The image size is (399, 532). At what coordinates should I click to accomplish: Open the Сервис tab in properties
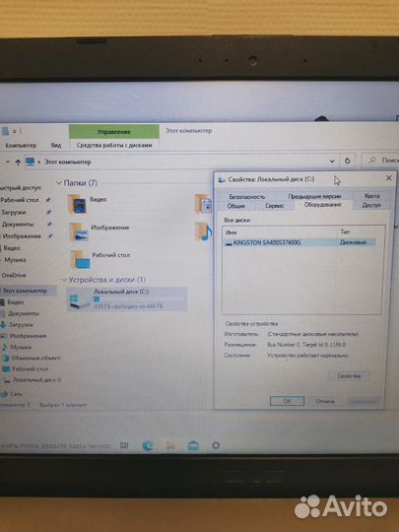pyautogui.click(x=275, y=206)
